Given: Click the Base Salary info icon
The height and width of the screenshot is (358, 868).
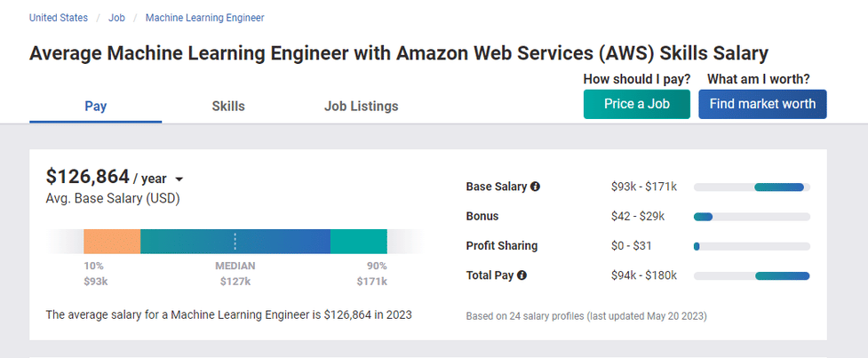Looking at the screenshot, I should click(536, 187).
